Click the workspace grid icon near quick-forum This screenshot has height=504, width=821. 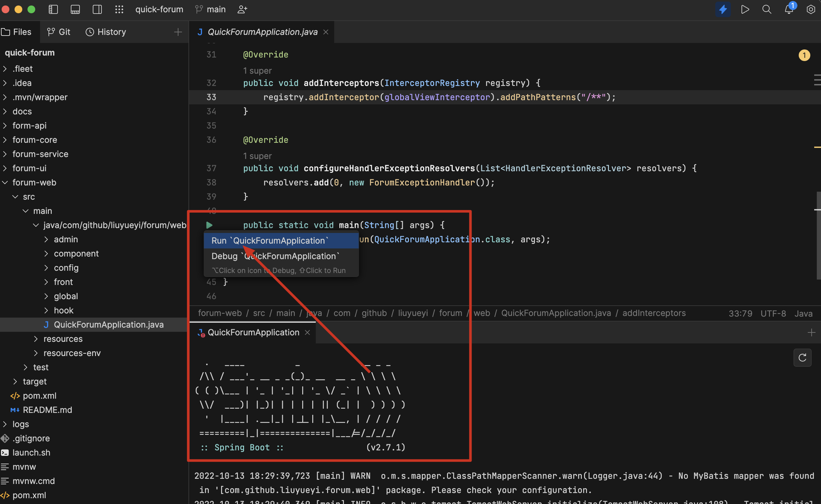tap(119, 9)
